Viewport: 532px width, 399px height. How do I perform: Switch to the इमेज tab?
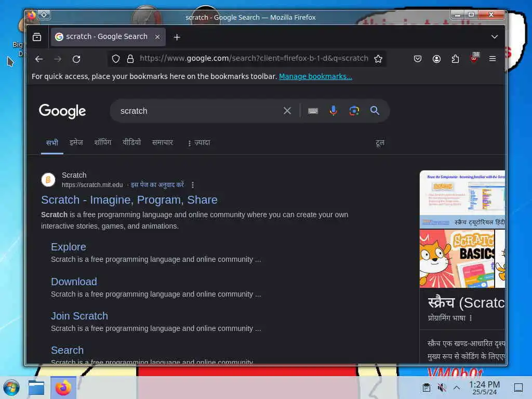coord(76,142)
